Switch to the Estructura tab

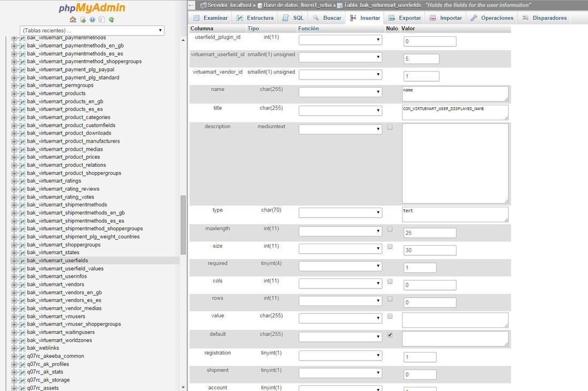(x=255, y=18)
